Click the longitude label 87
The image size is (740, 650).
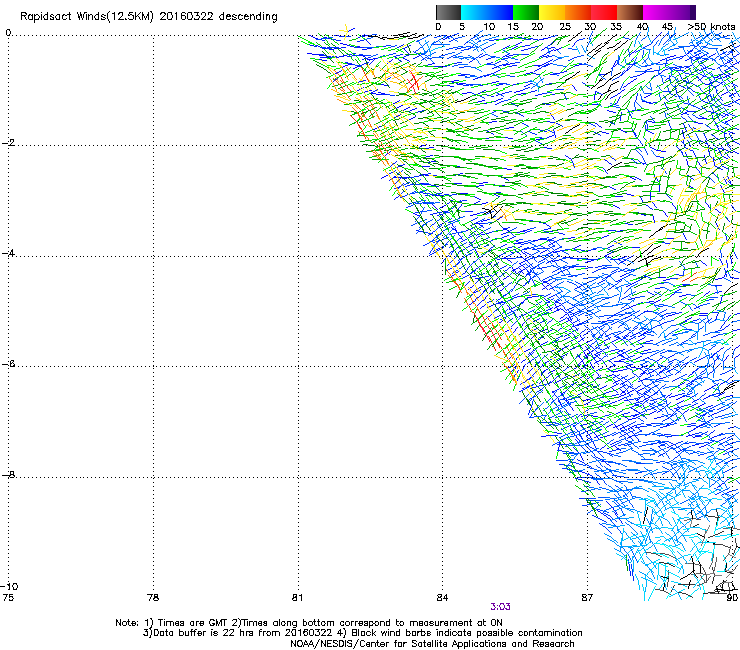click(x=587, y=598)
